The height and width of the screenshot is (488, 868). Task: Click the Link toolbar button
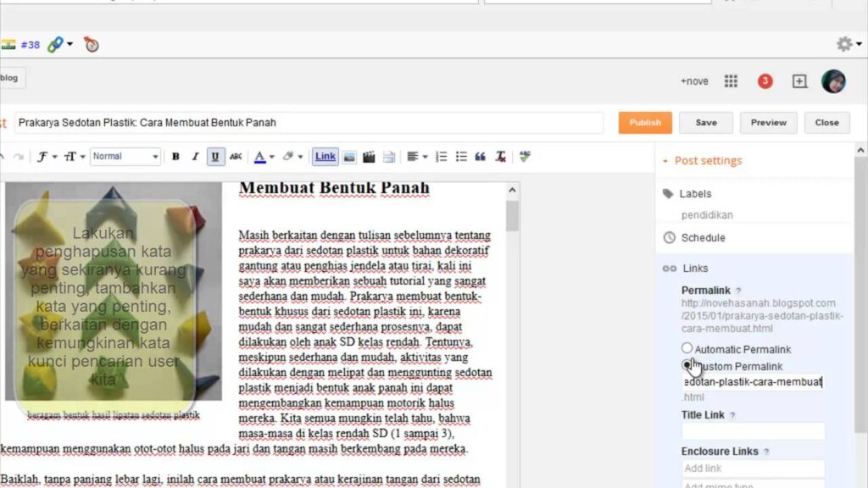(x=325, y=157)
